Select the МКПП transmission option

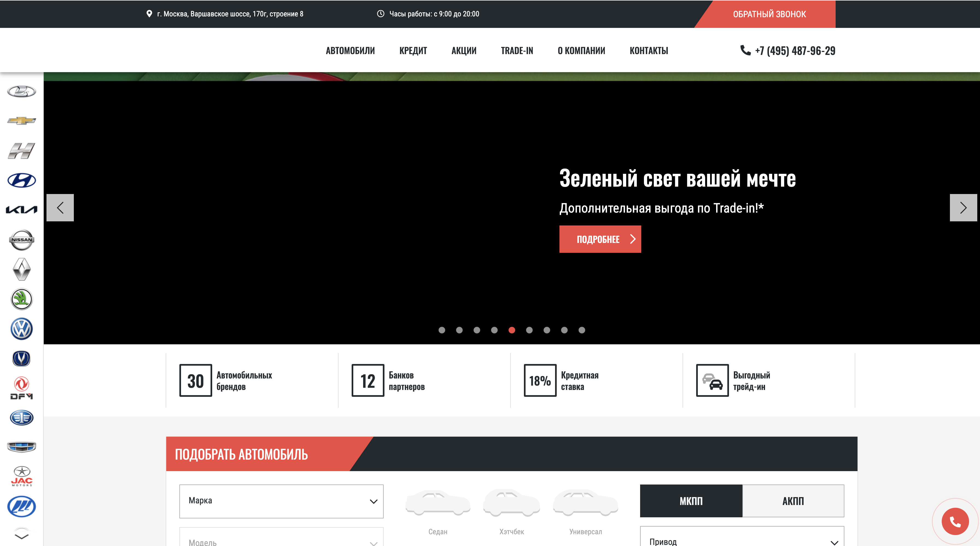691,501
